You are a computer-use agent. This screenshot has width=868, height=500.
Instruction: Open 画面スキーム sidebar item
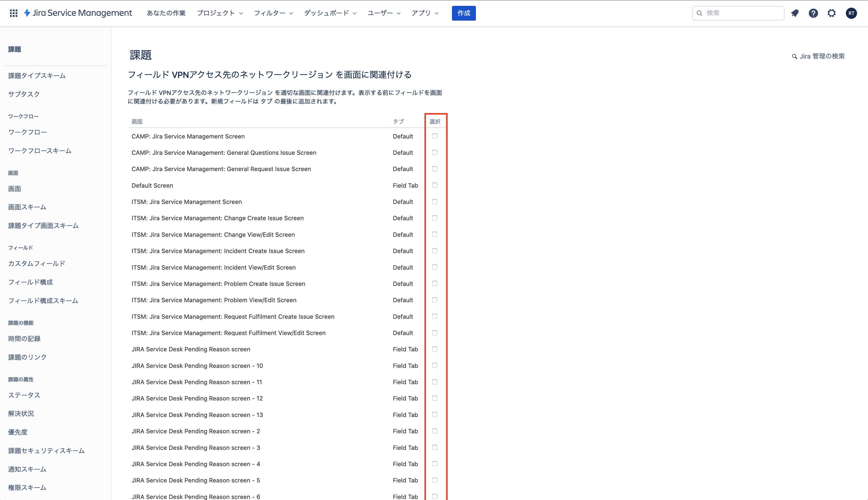point(27,207)
